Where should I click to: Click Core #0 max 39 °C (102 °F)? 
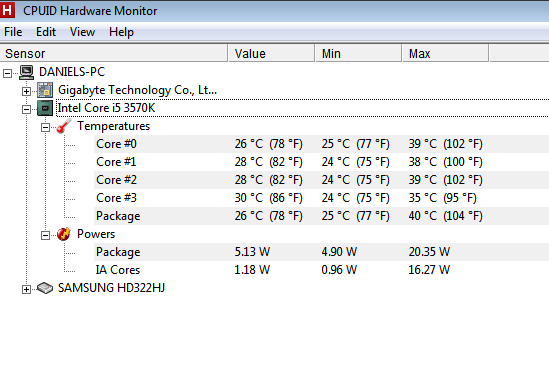click(x=445, y=144)
